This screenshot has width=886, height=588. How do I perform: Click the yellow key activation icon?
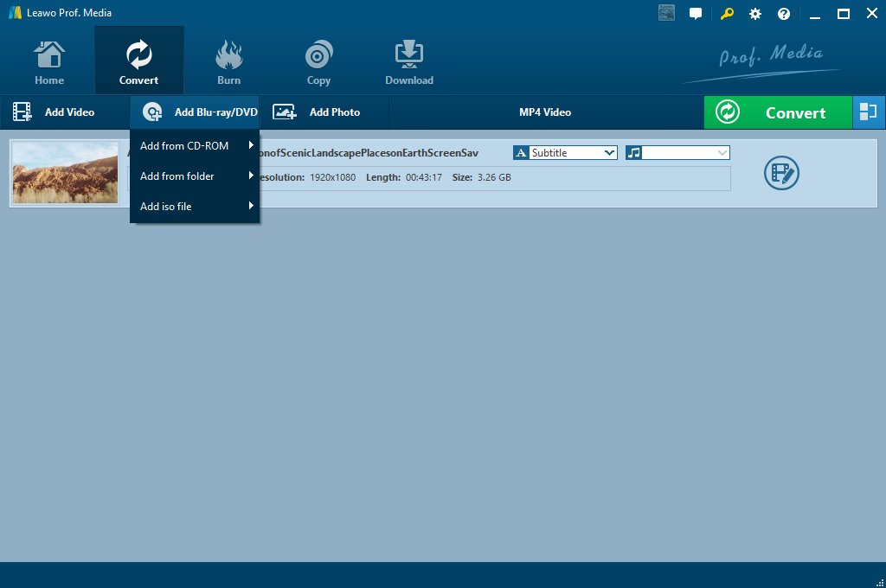click(727, 14)
